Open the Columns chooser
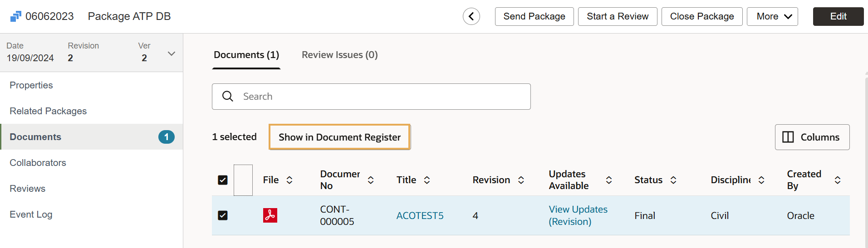This screenshot has width=868, height=248. point(812,137)
